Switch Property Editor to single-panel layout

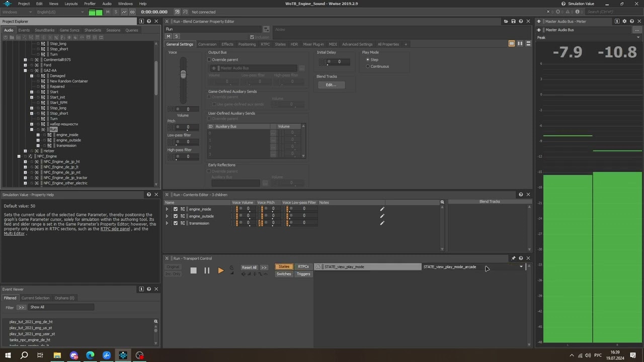pyautogui.click(x=512, y=44)
